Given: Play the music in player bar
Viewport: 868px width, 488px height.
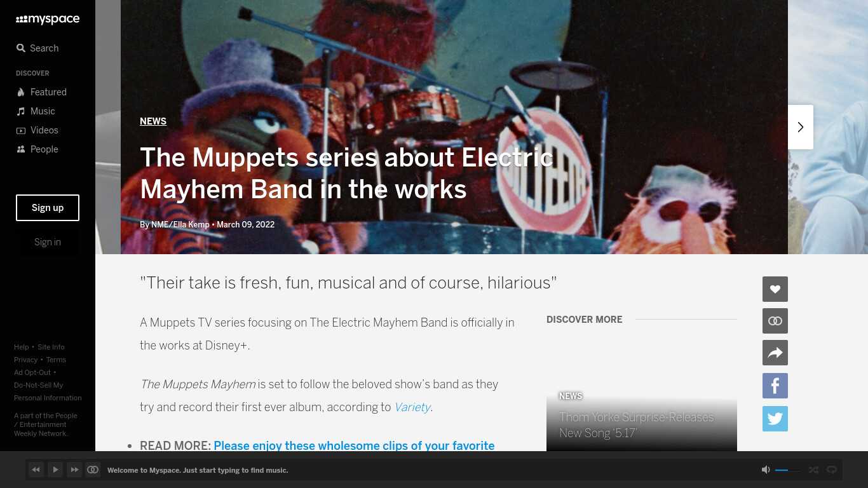Looking at the screenshot, I should click(55, 470).
